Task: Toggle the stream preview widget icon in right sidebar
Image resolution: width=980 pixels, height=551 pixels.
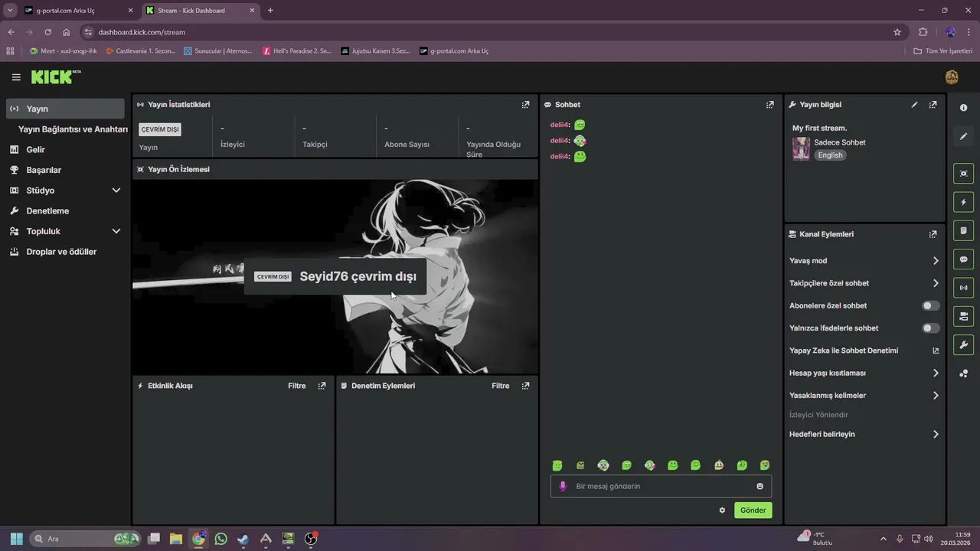Action: pyautogui.click(x=963, y=174)
